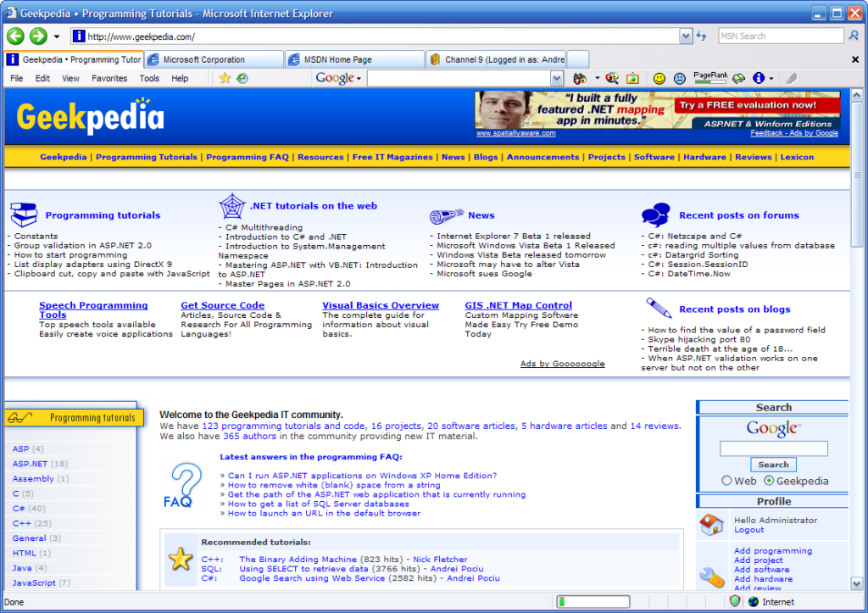Click the Google search field in the Search panel
This screenshot has width=868, height=613.
pos(773,448)
